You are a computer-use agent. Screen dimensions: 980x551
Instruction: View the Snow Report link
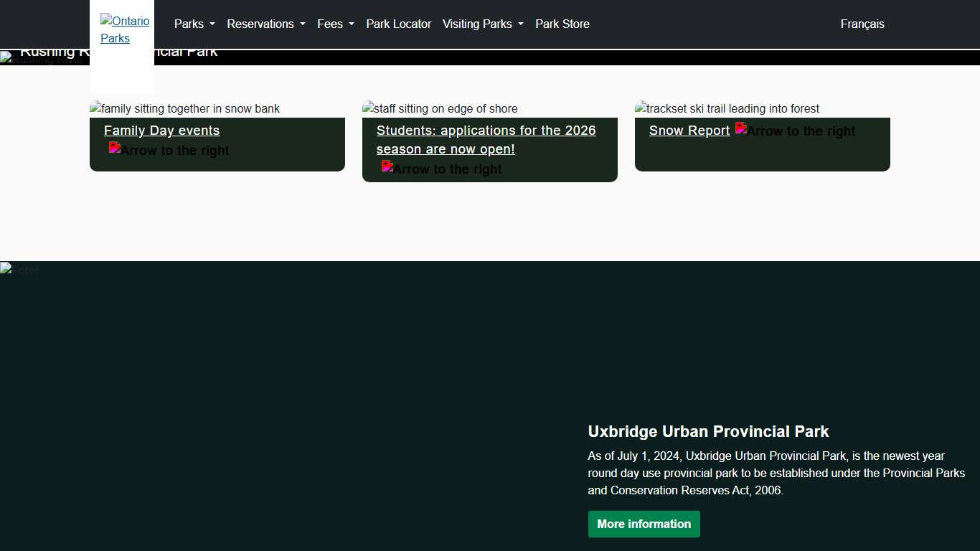[689, 131]
